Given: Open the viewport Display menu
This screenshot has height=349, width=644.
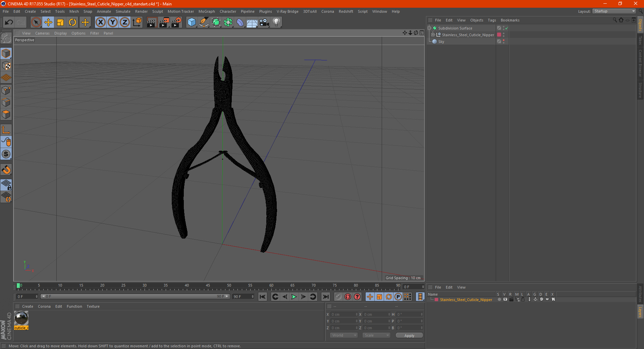Looking at the screenshot, I should (60, 33).
